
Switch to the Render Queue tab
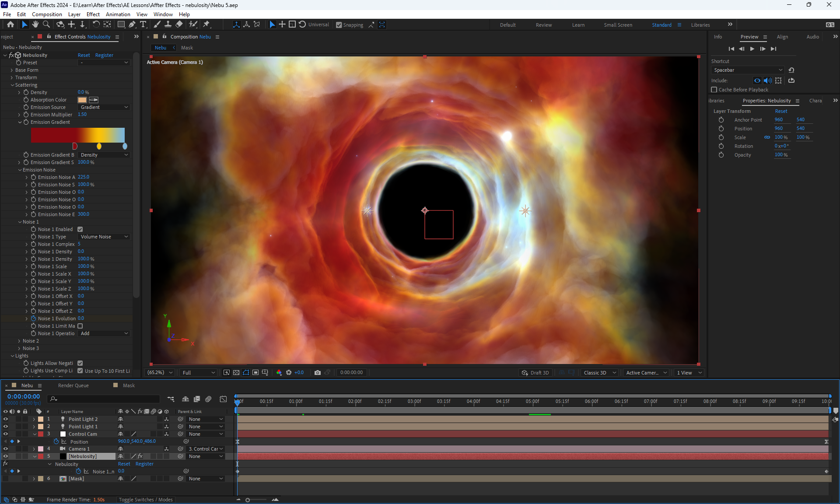(x=73, y=385)
